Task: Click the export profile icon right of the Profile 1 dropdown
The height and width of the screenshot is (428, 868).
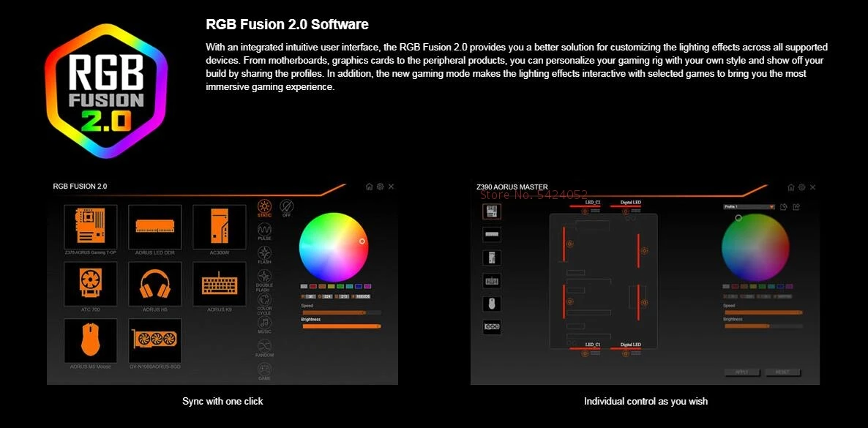Action: click(796, 206)
